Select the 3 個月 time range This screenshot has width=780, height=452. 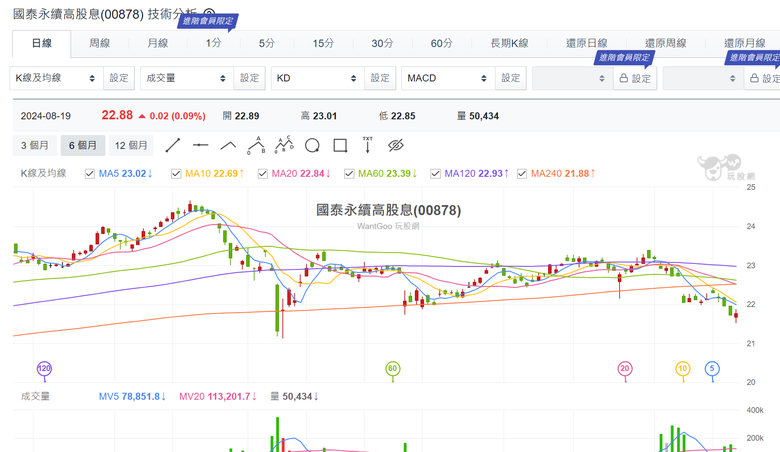coord(35,145)
